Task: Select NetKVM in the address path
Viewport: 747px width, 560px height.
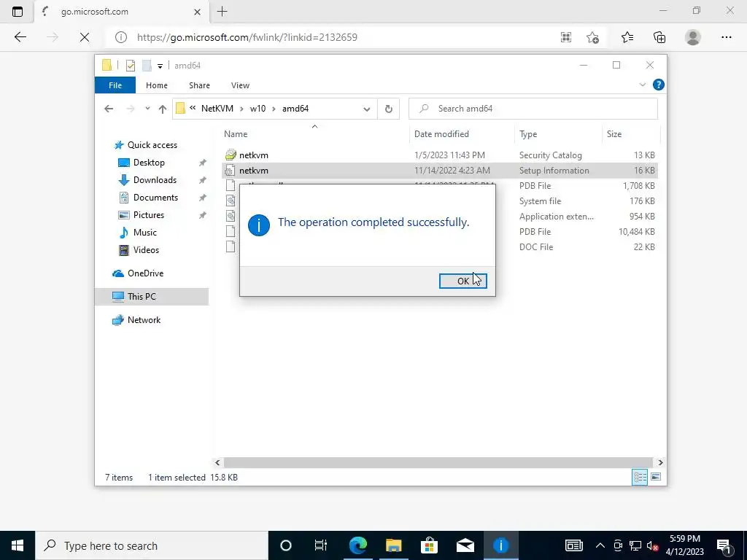Action: [217, 109]
